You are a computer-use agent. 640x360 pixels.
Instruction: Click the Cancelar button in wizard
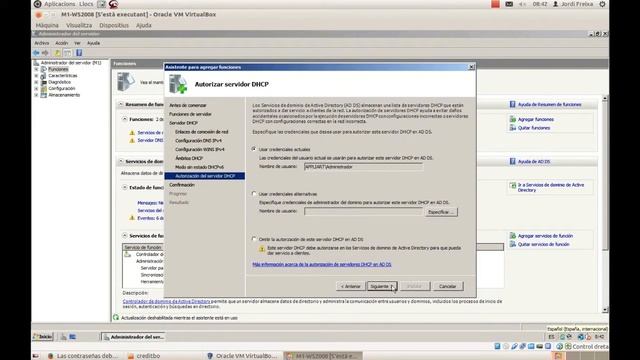tap(448, 286)
